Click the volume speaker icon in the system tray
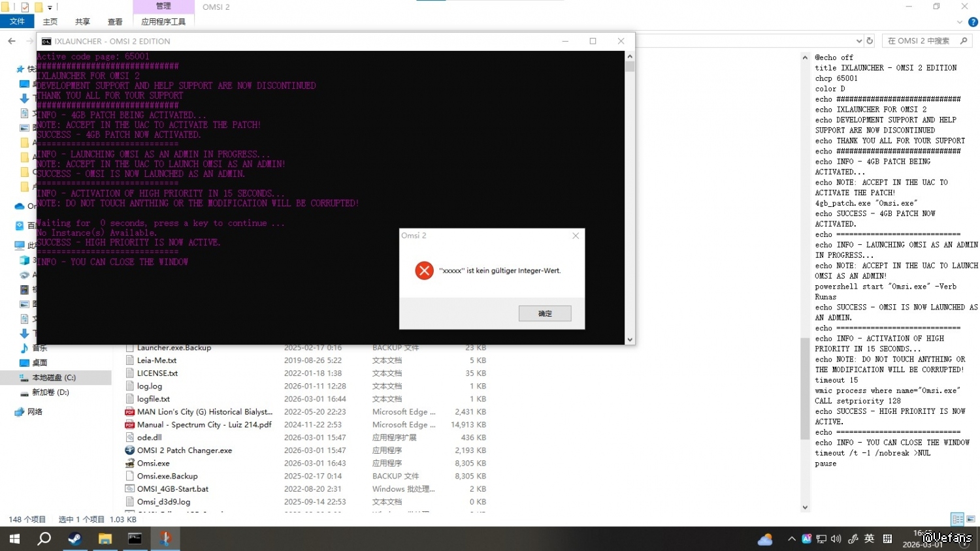Viewport: 980px width, 551px height. [836, 539]
